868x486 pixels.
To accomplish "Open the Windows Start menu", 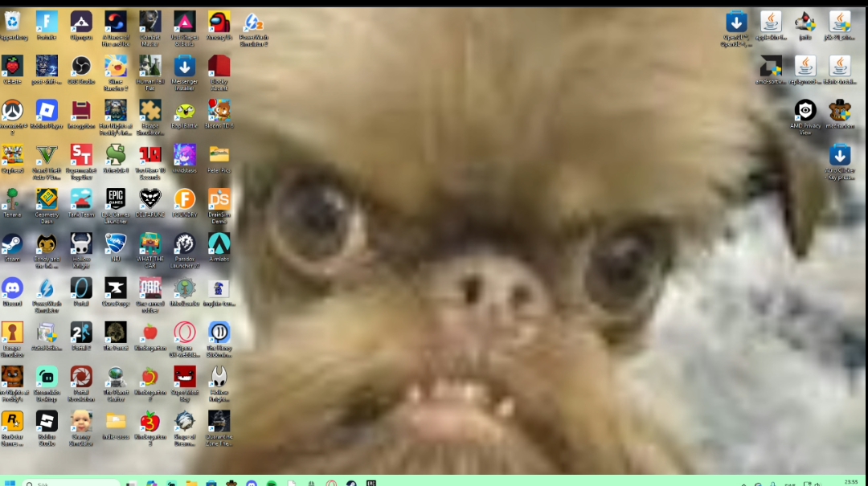I will (10, 483).
